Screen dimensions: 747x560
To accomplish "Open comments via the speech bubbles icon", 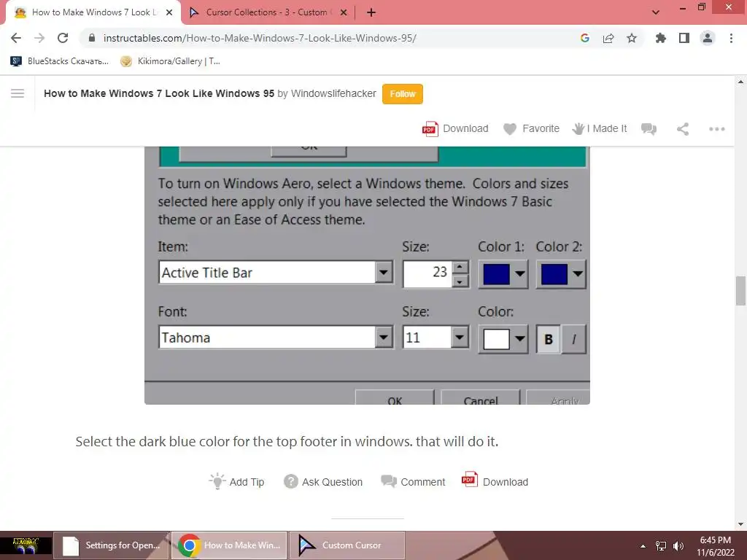I will pyautogui.click(x=649, y=129).
